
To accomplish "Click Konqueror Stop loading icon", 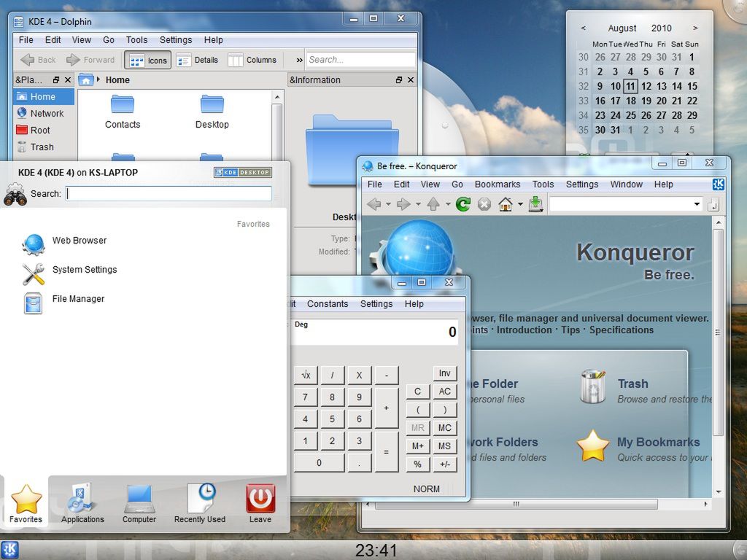I will tap(484, 204).
